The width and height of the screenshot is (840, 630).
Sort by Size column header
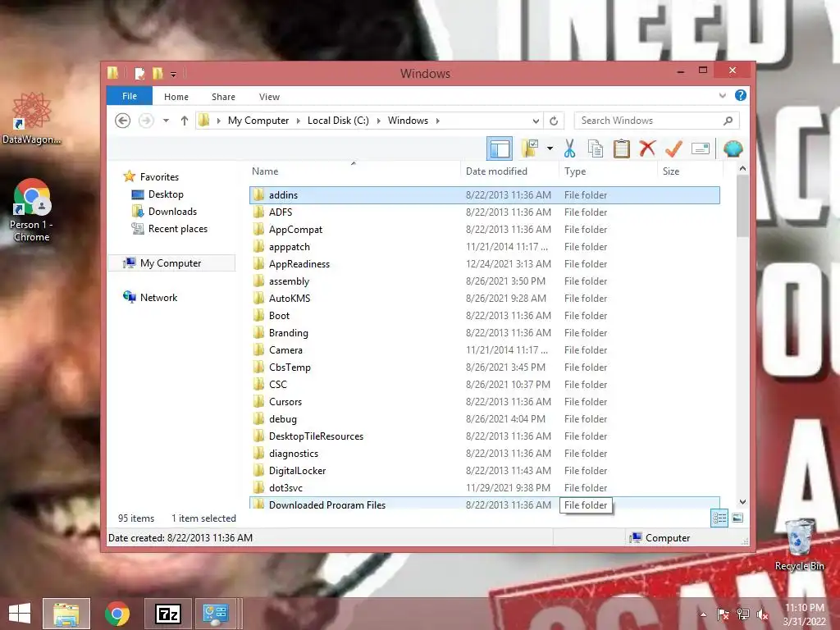click(690, 171)
